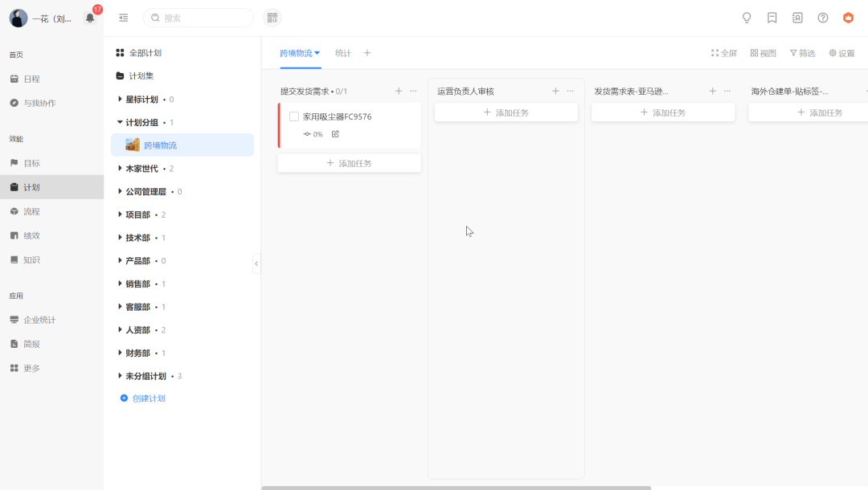The width and height of the screenshot is (868, 490).
Task: Click the 0% progress indicator on task card
Action: (313, 134)
